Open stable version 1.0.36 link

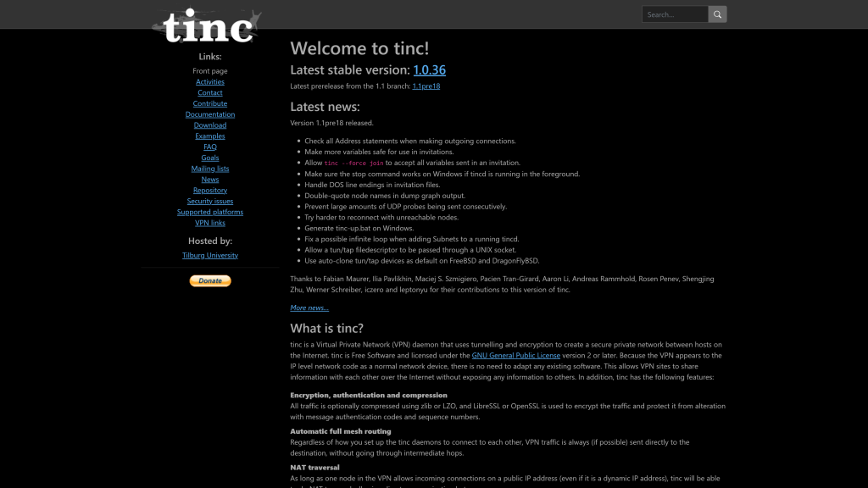click(429, 69)
